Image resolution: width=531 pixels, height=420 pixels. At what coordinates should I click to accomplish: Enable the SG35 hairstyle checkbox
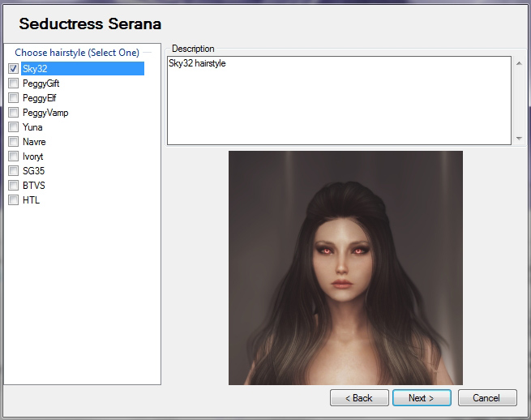(x=13, y=171)
